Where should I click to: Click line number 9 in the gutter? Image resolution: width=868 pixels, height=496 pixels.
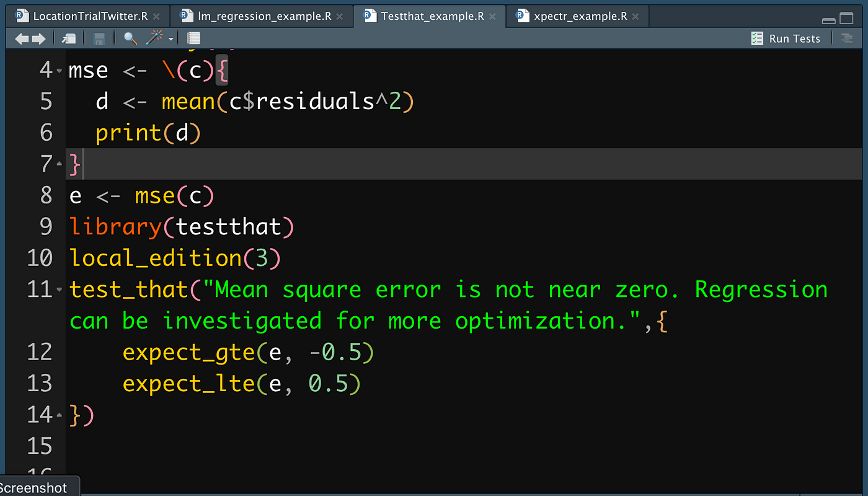click(x=46, y=227)
